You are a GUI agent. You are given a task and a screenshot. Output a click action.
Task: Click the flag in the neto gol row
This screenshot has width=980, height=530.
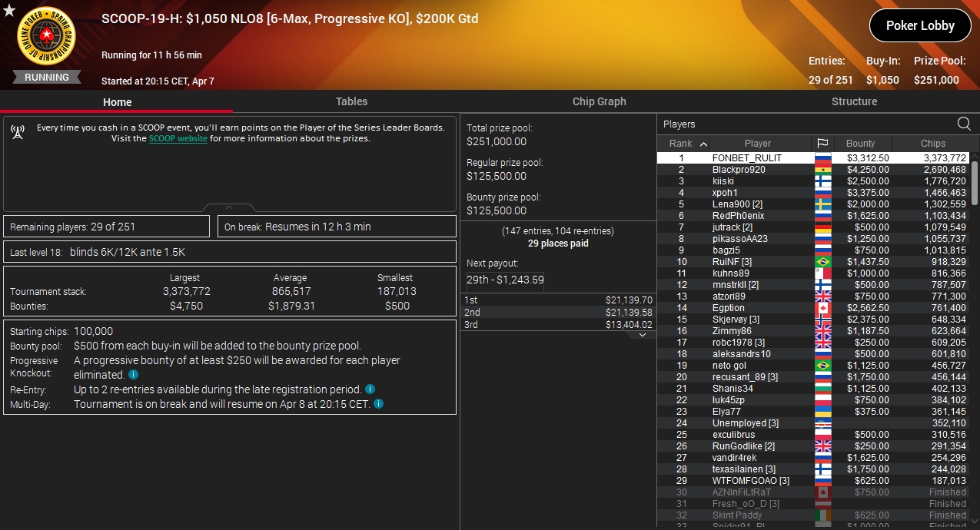822,366
